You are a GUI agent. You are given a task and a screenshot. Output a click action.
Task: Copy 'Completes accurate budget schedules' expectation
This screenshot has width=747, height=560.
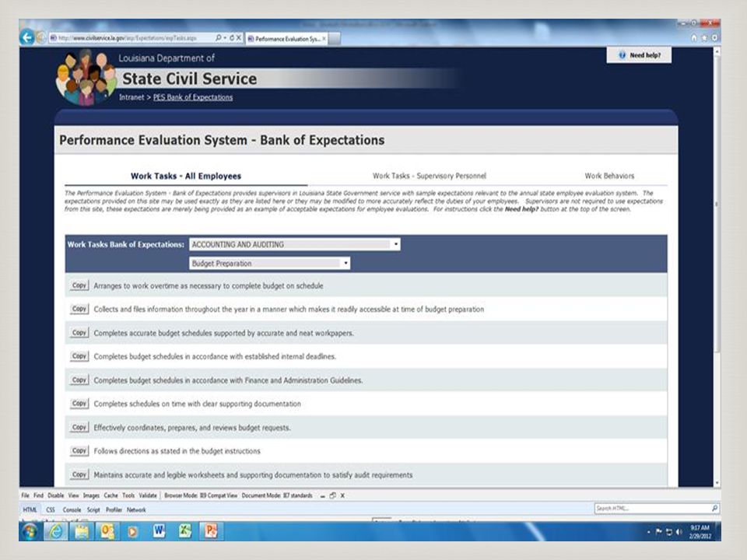coord(79,333)
